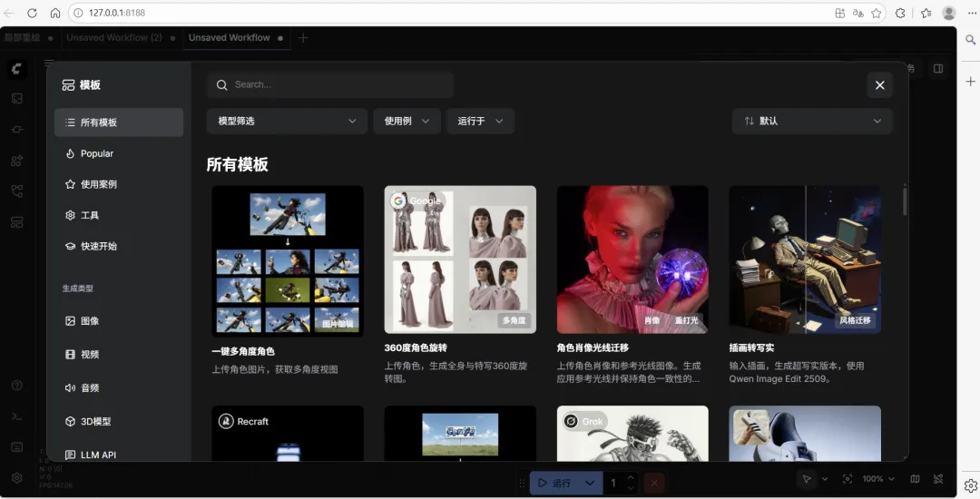The width and height of the screenshot is (980, 499).
Task: Open the 插画转写实 template thumbnail
Action: coord(805,259)
